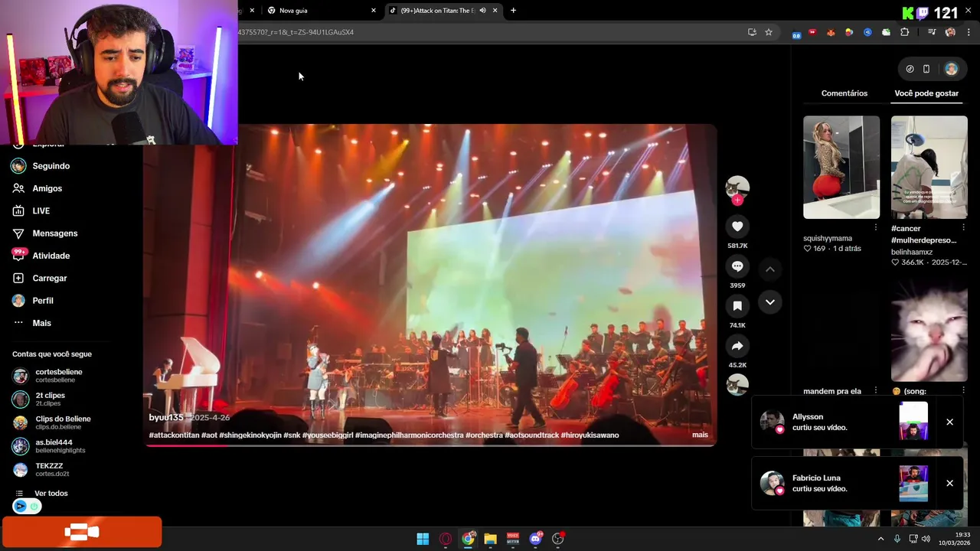This screenshot has height=551, width=980.
Task: Open the cat meme video thumbnail
Action: click(929, 331)
